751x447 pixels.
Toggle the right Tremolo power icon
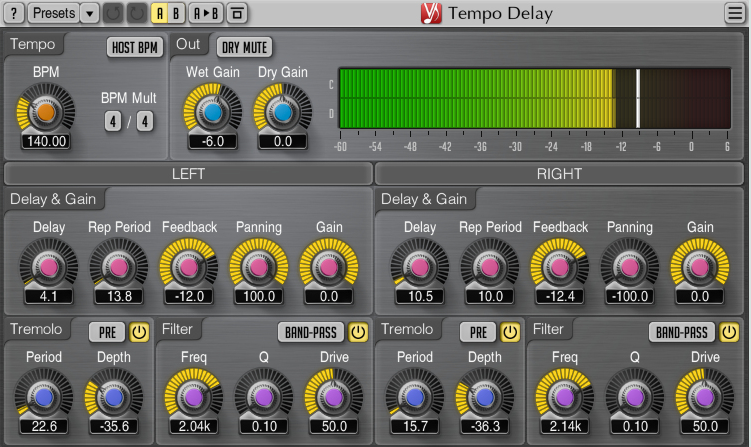point(510,332)
